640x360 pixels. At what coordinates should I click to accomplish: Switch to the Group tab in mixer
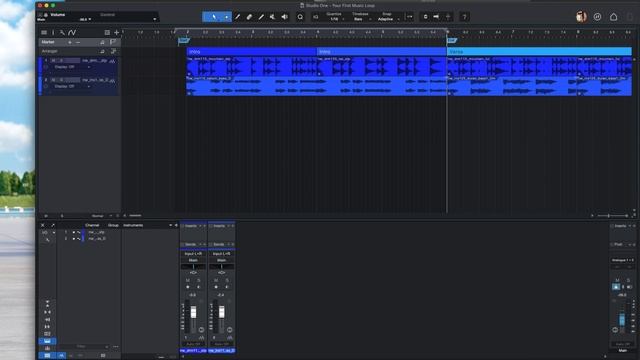coord(113,225)
